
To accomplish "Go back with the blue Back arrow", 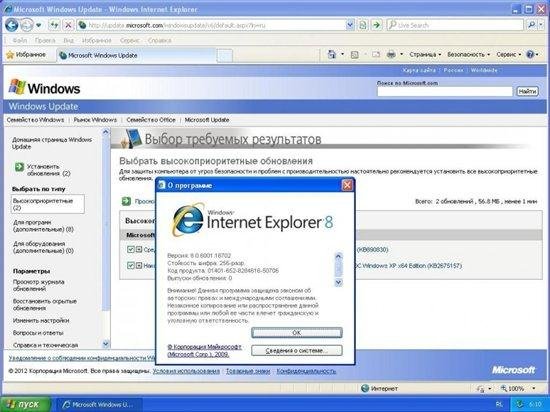I will [x=11, y=25].
